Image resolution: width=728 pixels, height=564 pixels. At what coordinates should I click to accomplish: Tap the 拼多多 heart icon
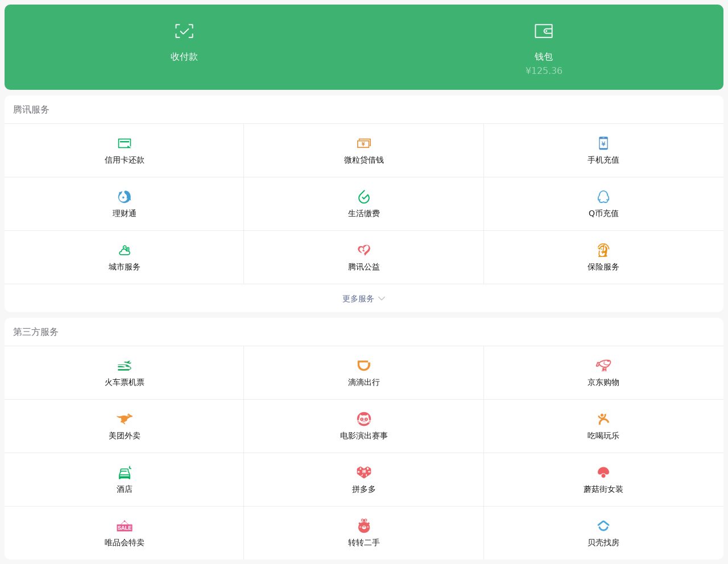point(364,472)
